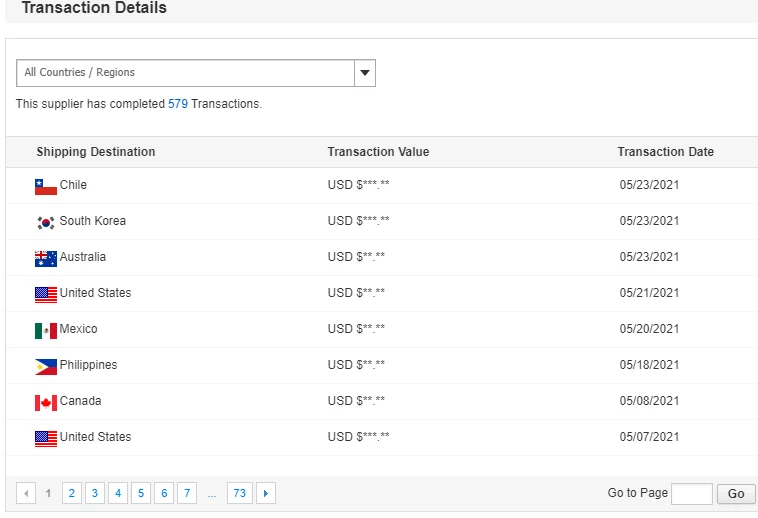The image size is (758, 518).
Task: Jump to page 3 in pagination
Action: (94, 493)
